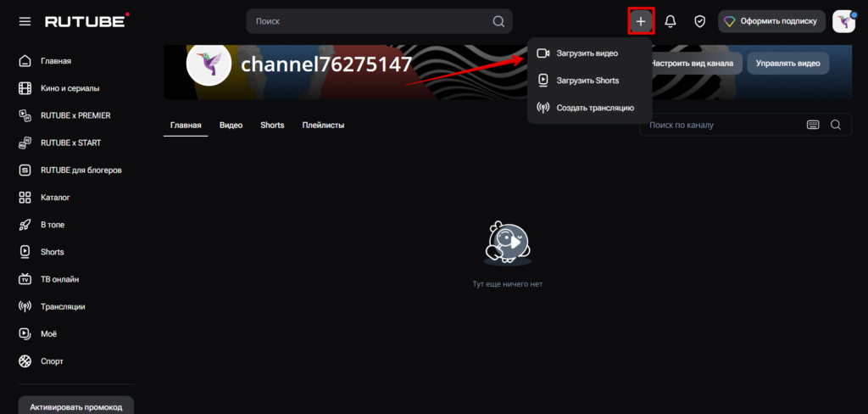
Task: Open the Shorts channel tab
Action: click(272, 126)
